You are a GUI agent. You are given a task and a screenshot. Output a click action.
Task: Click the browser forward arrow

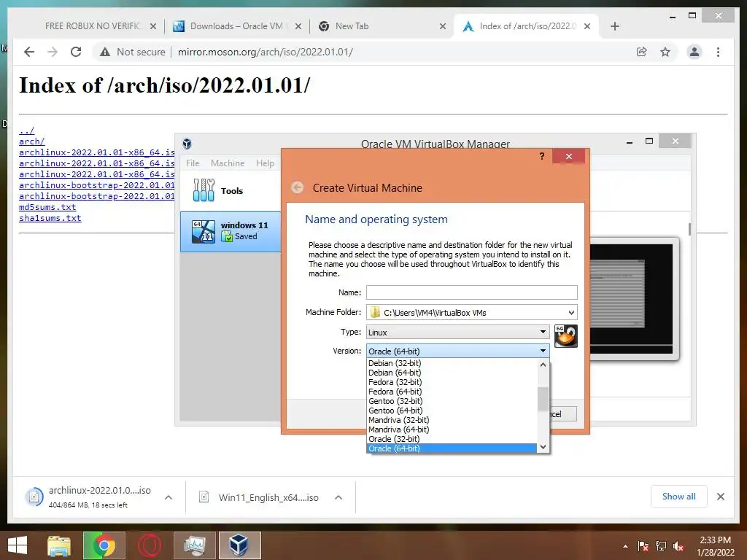tap(53, 52)
